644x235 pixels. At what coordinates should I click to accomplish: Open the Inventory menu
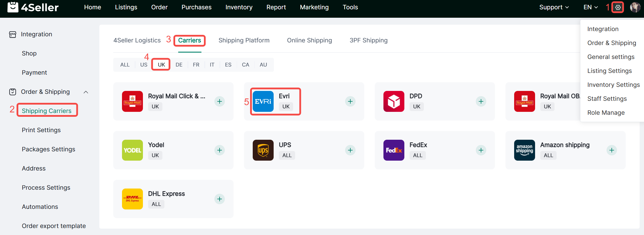[x=239, y=7]
